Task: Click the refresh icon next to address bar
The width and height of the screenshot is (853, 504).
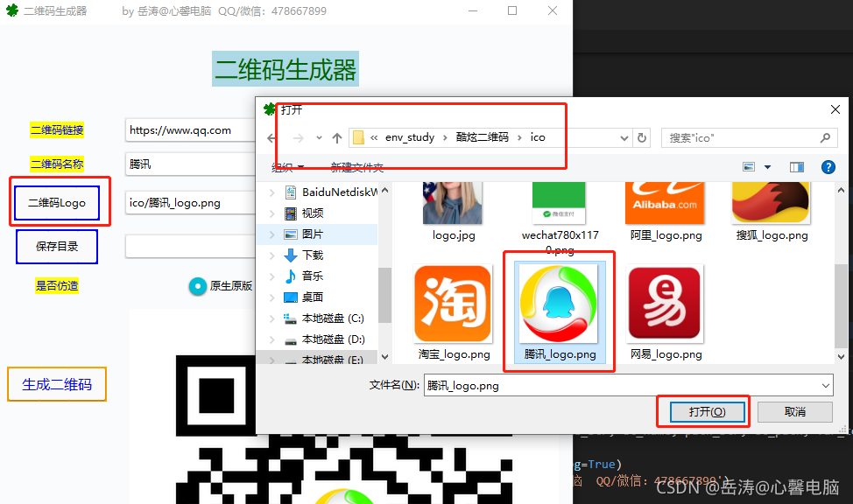Action: [642, 138]
